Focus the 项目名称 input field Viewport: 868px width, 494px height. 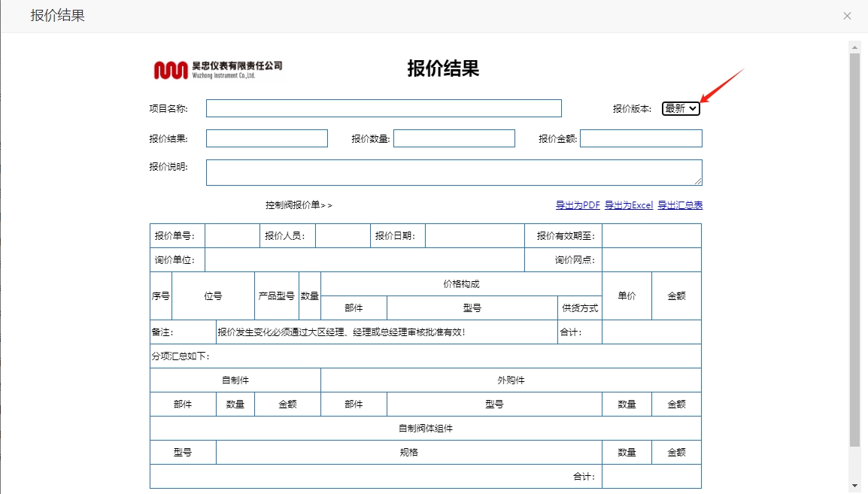384,108
